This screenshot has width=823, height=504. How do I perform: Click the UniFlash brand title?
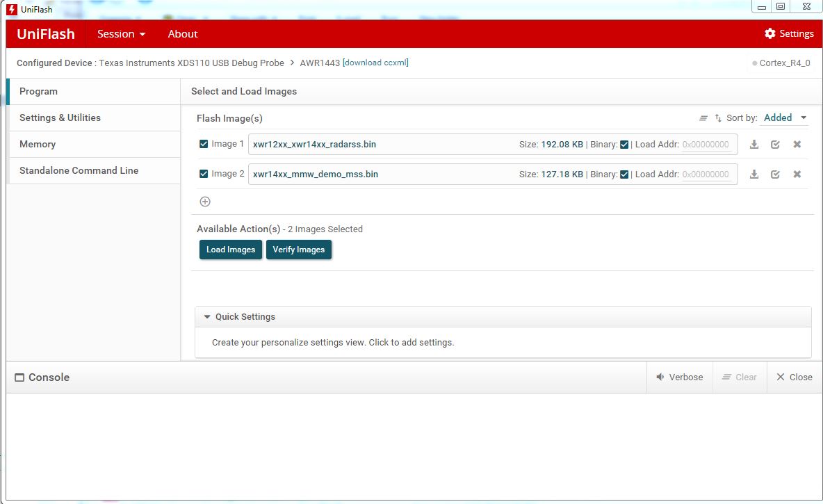tap(46, 33)
